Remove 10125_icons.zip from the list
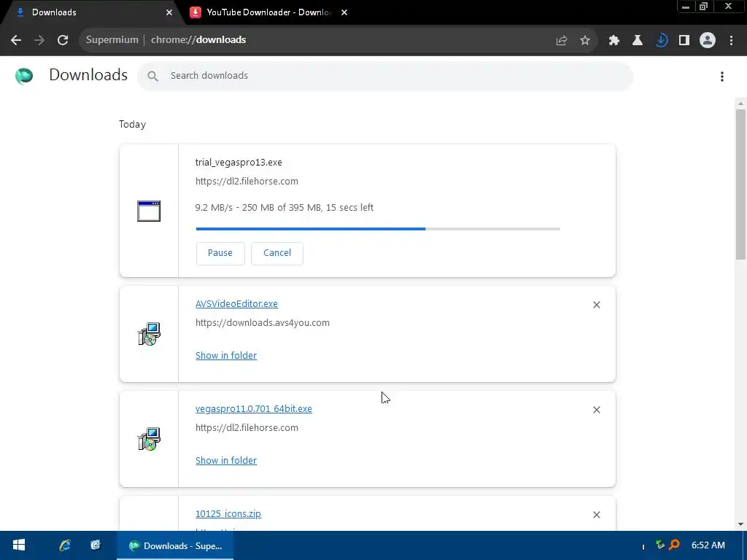 (597, 515)
